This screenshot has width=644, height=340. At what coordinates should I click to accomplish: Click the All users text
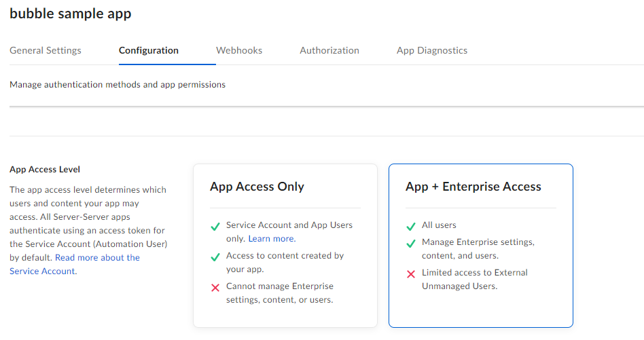pyautogui.click(x=439, y=225)
